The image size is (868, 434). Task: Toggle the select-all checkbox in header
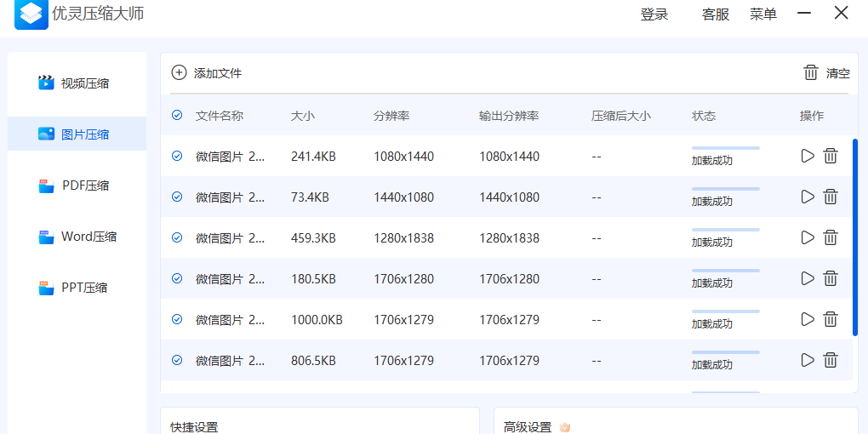coord(177,115)
